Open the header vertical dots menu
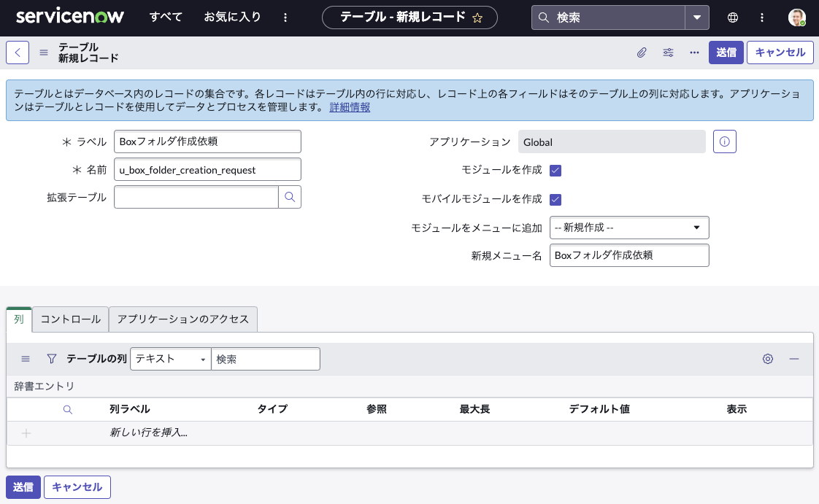Image resolution: width=819 pixels, height=504 pixels. (762, 18)
